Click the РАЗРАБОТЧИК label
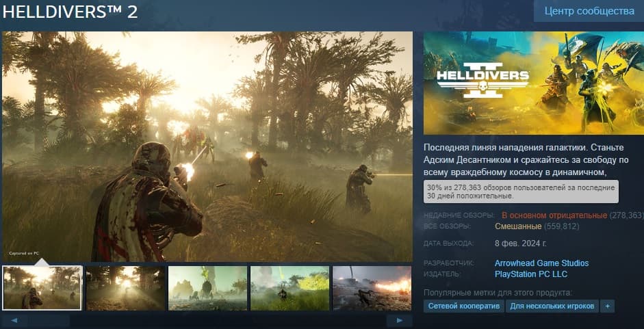This screenshot has height=329, width=644. [449, 263]
